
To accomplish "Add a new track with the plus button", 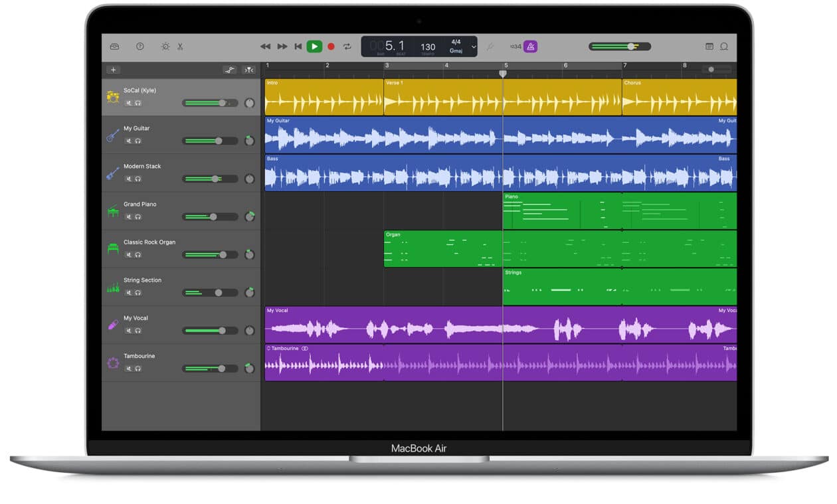I will click(113, 69).
